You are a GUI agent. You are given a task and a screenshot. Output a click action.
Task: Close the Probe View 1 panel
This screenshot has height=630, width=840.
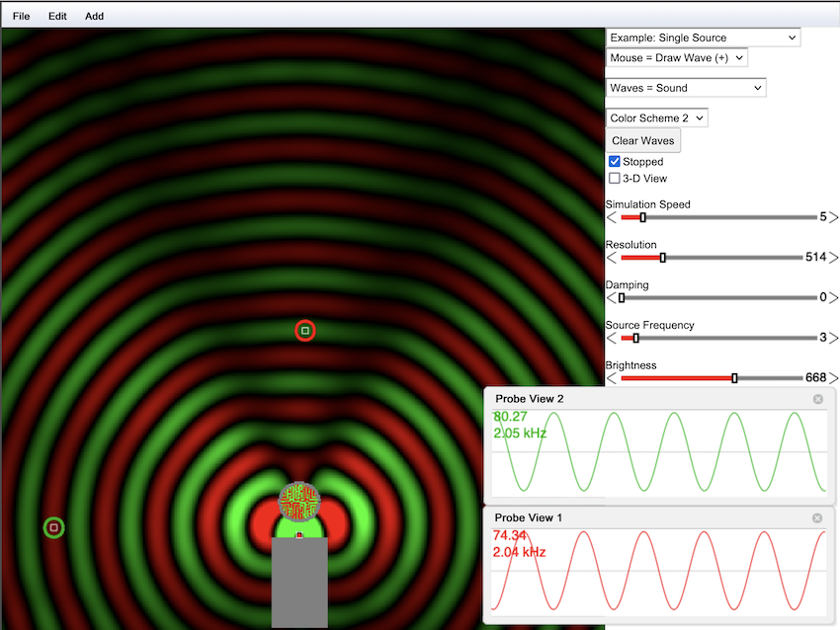tap(817, 518)
